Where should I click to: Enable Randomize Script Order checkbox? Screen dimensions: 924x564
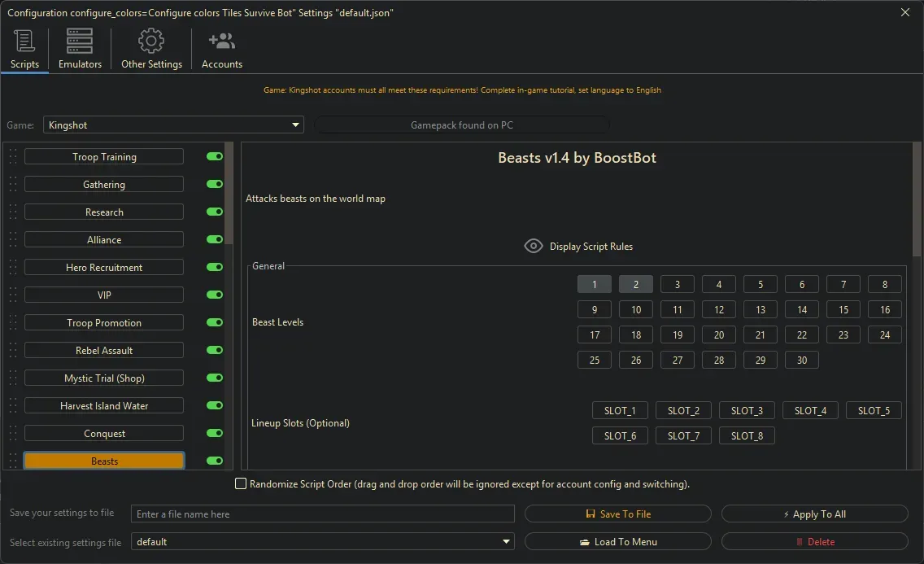[241, 483]
